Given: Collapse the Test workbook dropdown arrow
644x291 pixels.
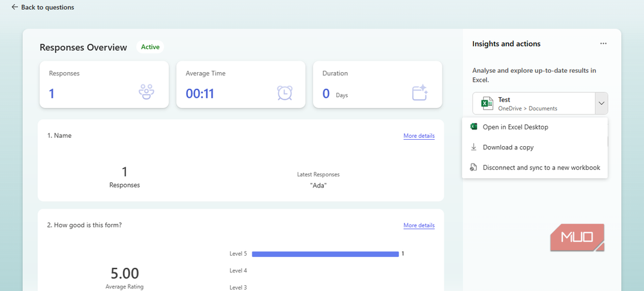Looking at the screenshot, I should pyautogui.click(x=601, y=104).
